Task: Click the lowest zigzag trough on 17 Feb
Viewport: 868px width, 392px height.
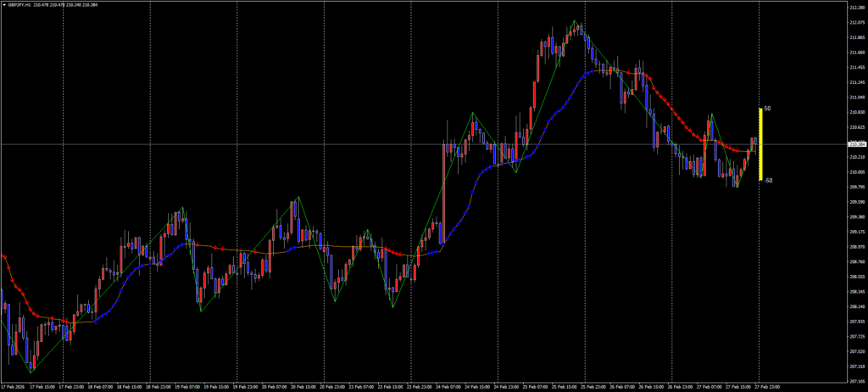Action: [31, 372]
